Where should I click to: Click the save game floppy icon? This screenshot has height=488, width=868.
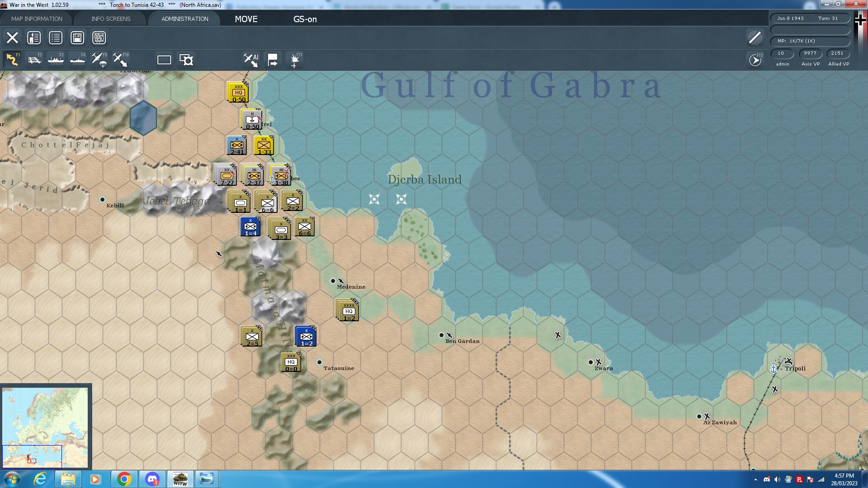click(x=77, y=38)
